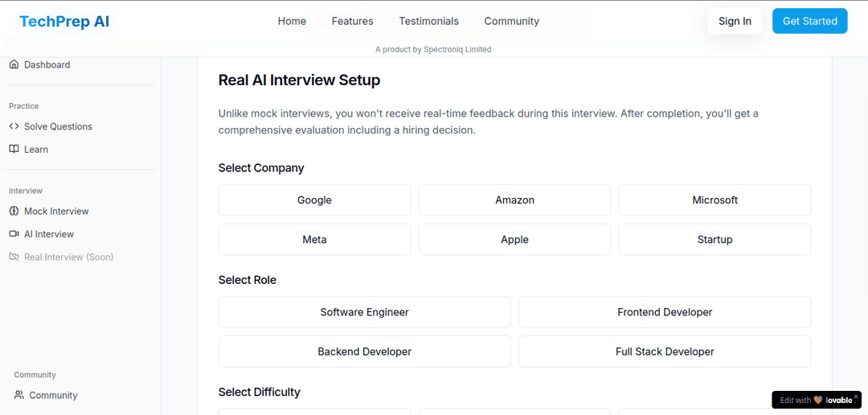Select Google as the company
868x415 pixels.
[314, 200]
